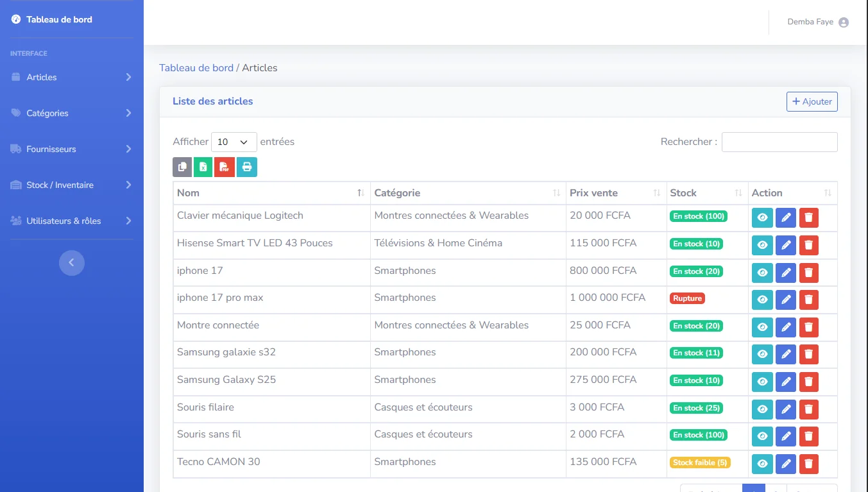
Task: Open the Tableau de bord dashboard icon
Action: pos(15,19)
